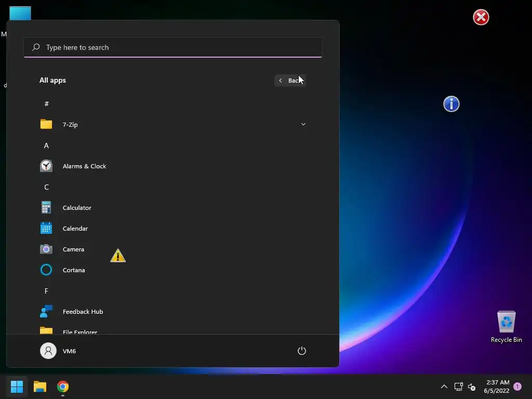Click the Windows Start button on taskbar
The height and width of the screenshot is (399, 532).
pyautogui.click(x=17, y=387)
